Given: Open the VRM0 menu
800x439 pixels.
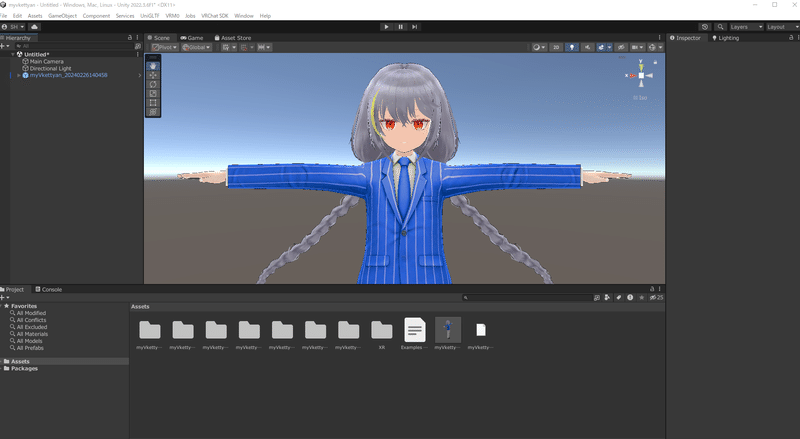Looking at the screenshot, I should pos(172,16).
